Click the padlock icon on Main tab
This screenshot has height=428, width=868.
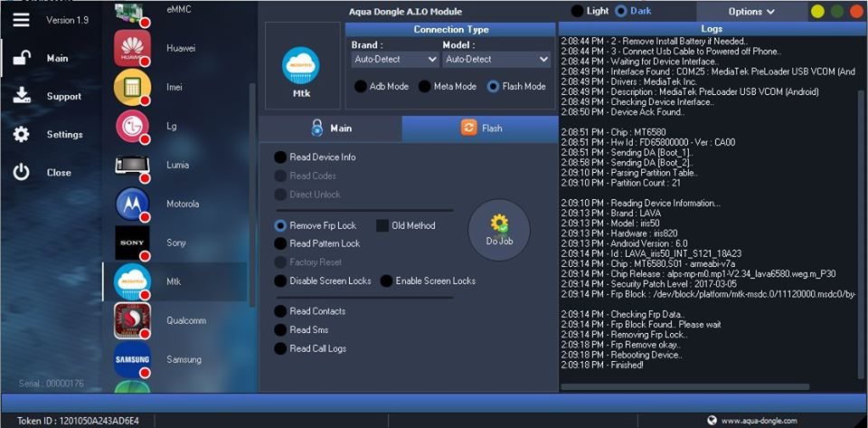(316, 128)
